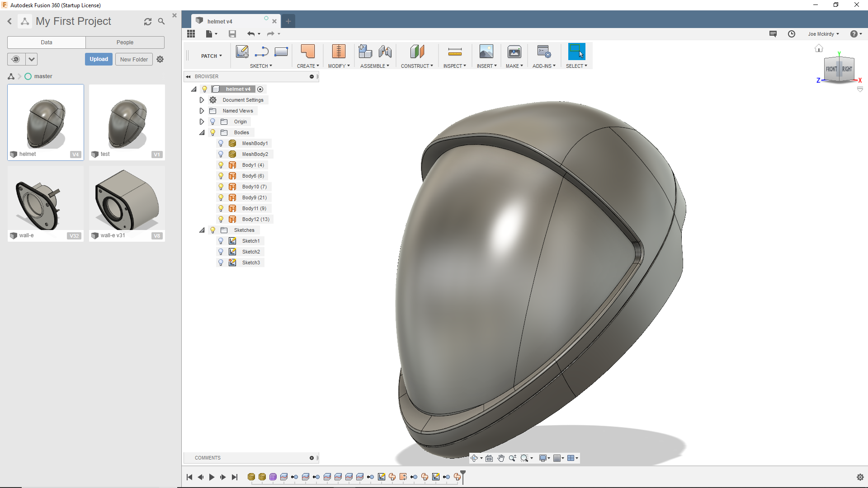The height and width of the screenshot is (488, 868).
Task: Click the Select tool icon
Action: point(576,52)
